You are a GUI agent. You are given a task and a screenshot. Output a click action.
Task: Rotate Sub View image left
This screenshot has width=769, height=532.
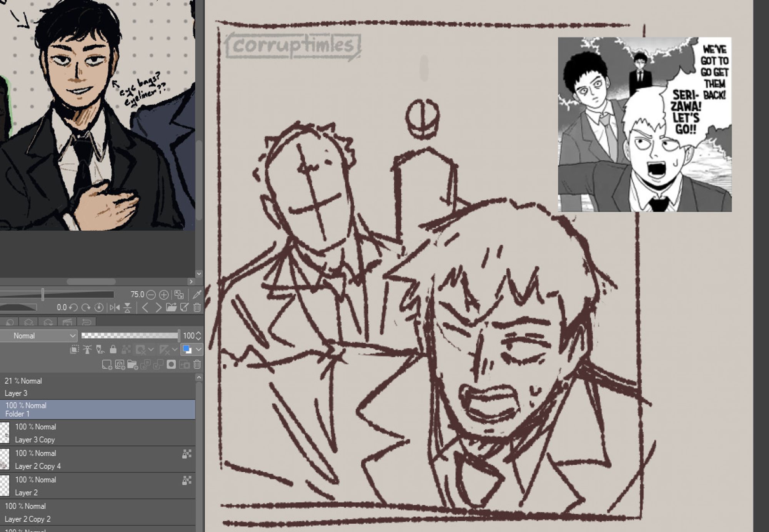(73, 308)
